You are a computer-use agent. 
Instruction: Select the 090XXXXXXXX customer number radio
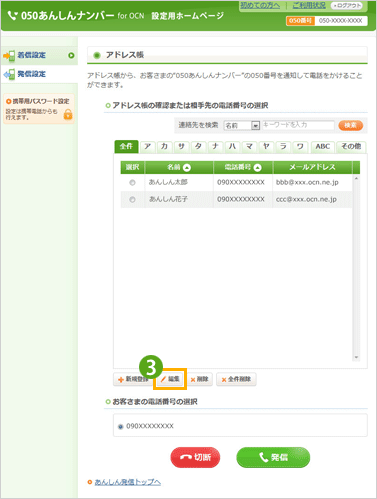pyautogui.click(x=121, y=427)
